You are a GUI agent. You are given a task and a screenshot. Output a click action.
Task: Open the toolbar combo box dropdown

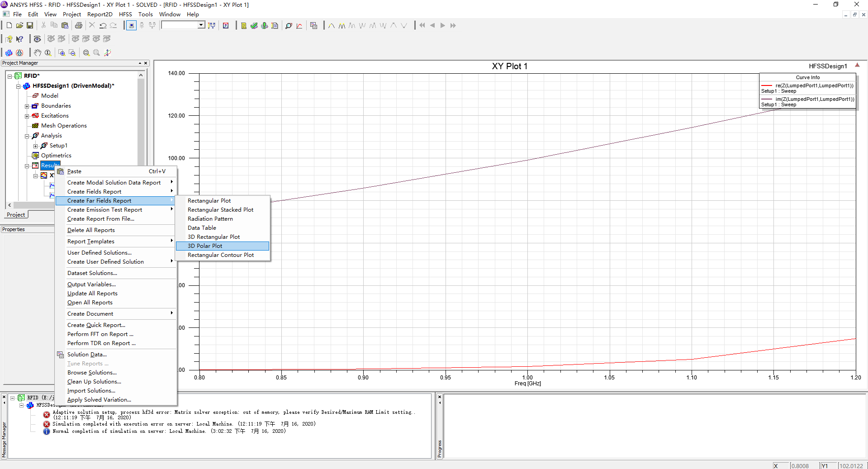(201, 25)
